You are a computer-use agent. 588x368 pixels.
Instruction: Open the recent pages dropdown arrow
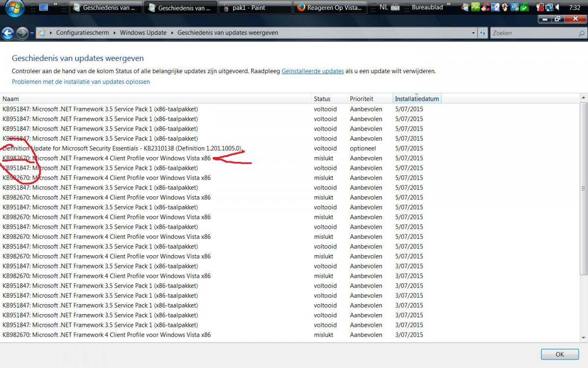[x=32, y=33]
